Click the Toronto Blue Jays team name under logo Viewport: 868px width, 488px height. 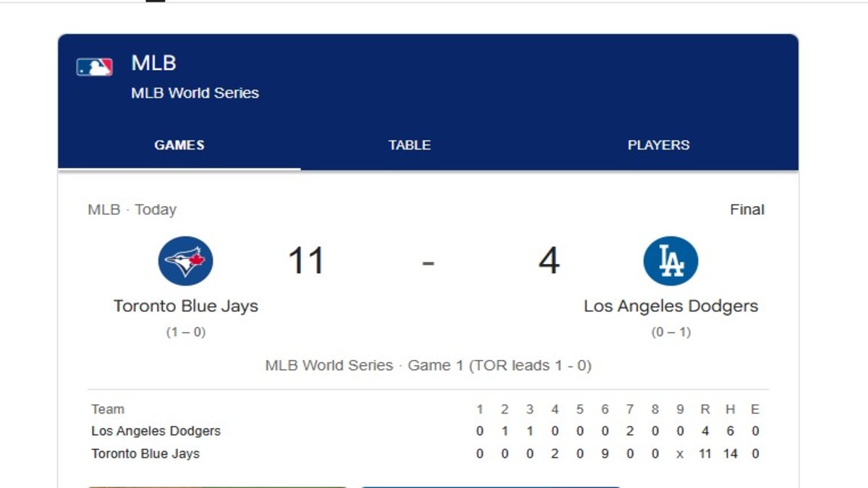tap(186, 306)
